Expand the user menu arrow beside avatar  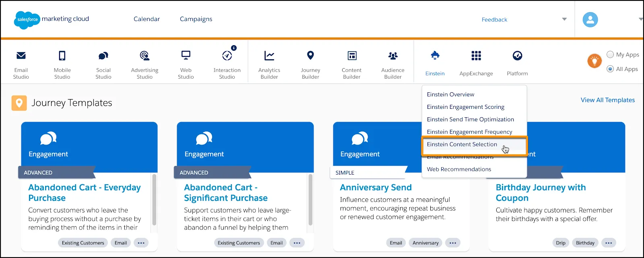641,19
